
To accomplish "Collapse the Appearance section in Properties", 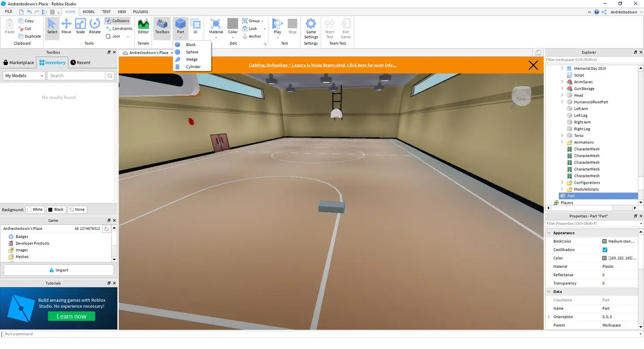I will [549, 233].
